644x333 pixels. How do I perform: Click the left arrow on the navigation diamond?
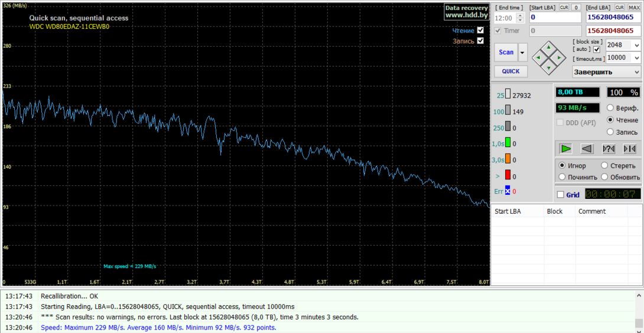tap(538, 58)
